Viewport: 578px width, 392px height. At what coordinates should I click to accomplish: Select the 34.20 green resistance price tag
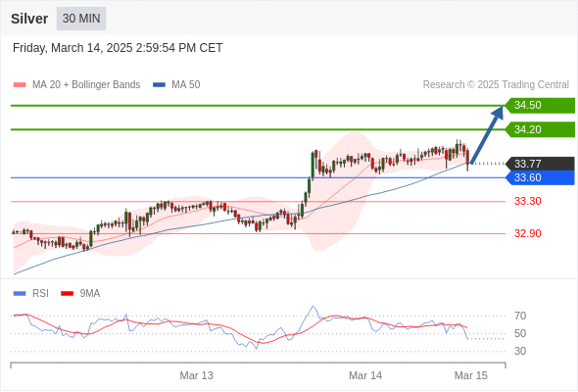tap(540, 129)
